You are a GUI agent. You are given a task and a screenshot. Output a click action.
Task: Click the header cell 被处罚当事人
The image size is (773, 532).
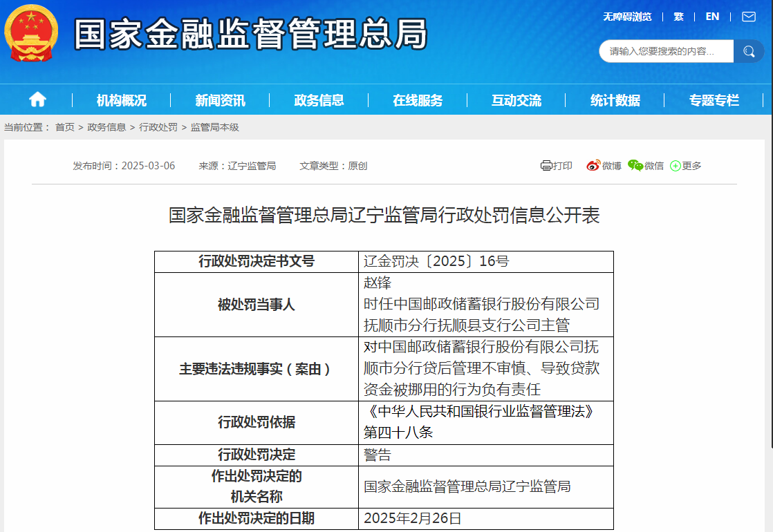click(x=257, y=305)
